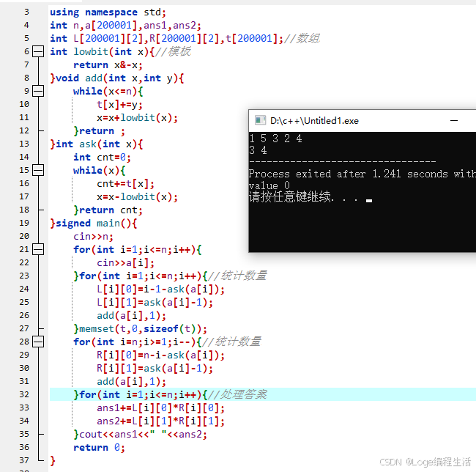Click the 'int n,a[200001],ans1,ans2;' declaration
Viewport: 476px width, 472px height.
125,25
